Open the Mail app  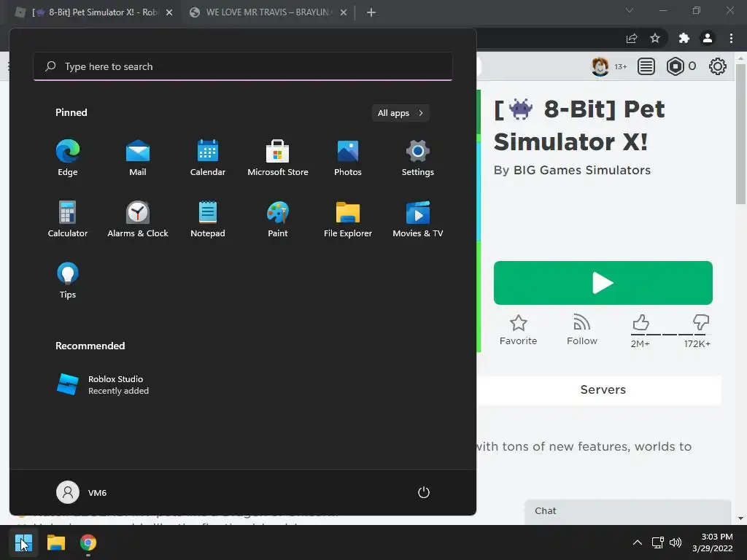click(138, 157)
